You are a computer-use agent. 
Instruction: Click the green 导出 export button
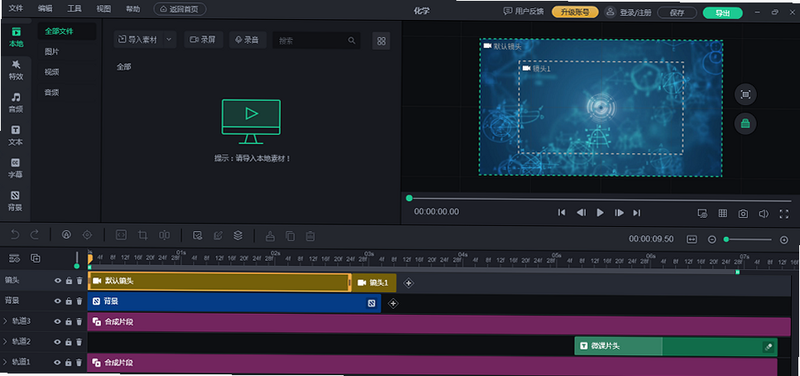tap(722, 13)
